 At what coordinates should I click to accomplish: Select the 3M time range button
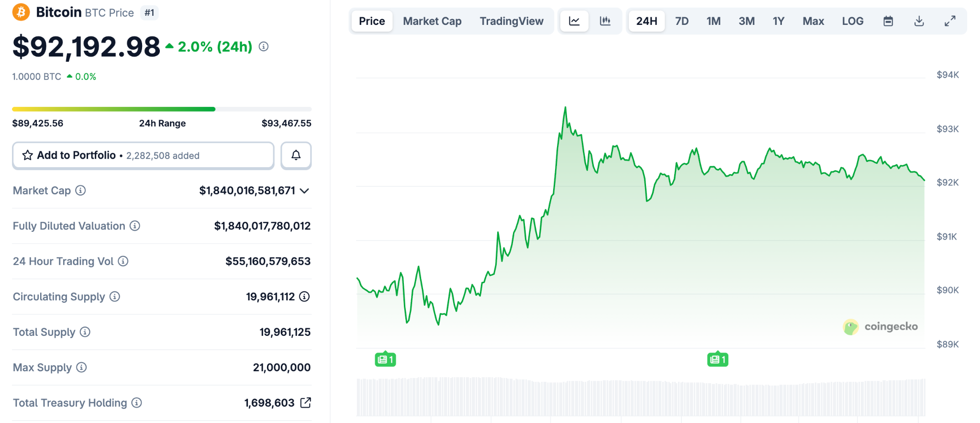(x=746, y=21)
